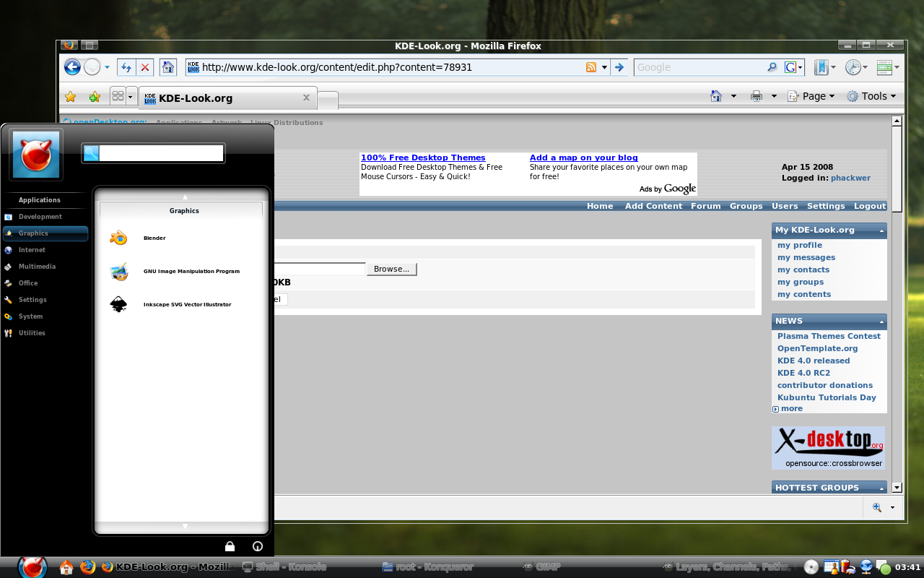The height and width of the screenshot is (578, 924).
Task: Click the lock screen icon in launcher
Action: click(230, 546)
